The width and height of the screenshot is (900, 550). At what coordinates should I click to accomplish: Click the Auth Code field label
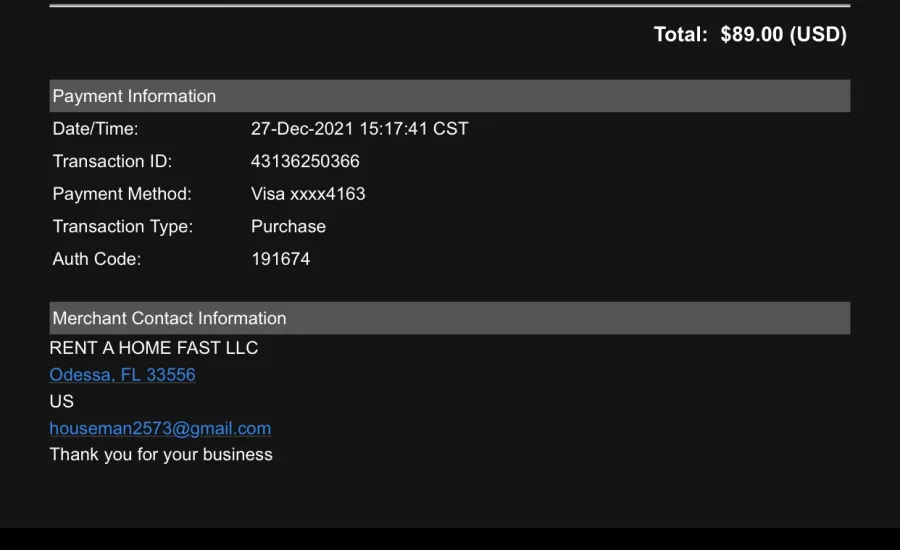click(x=96, y=259)
